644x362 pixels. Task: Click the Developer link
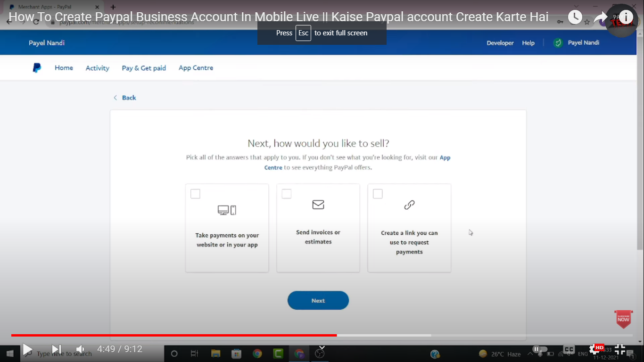pos(500,43)
